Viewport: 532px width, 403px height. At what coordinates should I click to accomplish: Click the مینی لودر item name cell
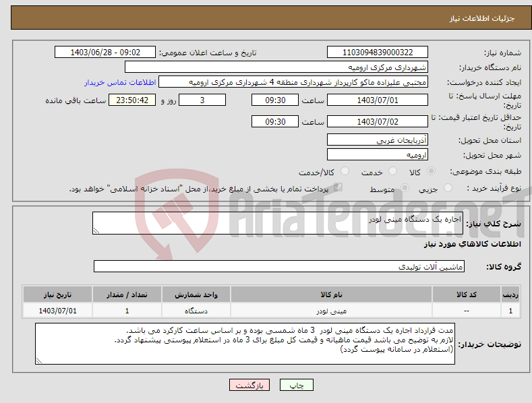[x=331, y=311]
